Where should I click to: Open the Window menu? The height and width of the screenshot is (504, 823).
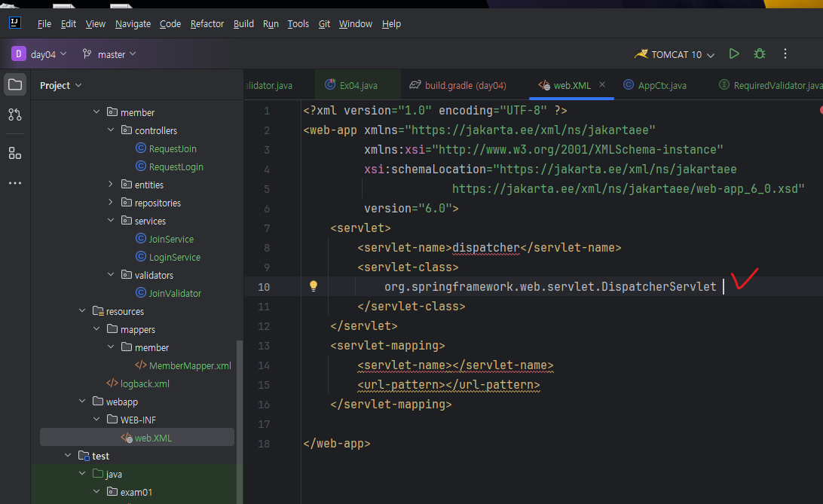355,23
